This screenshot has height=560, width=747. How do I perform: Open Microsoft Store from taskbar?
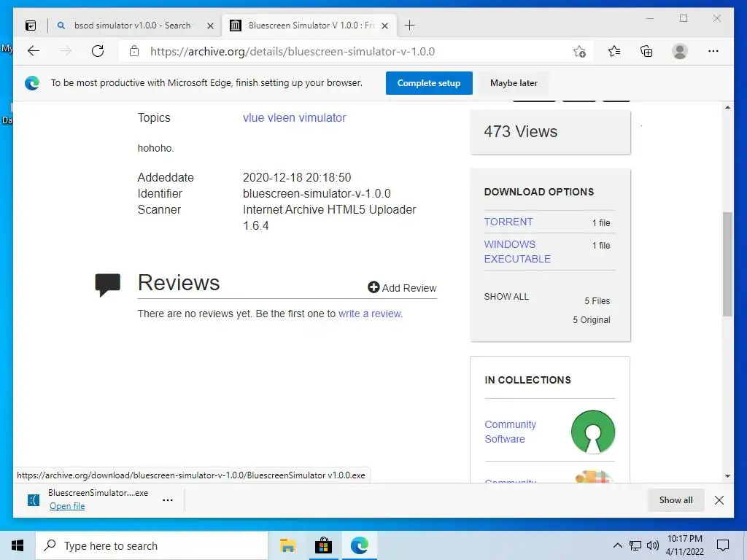(x=323, y=545)
